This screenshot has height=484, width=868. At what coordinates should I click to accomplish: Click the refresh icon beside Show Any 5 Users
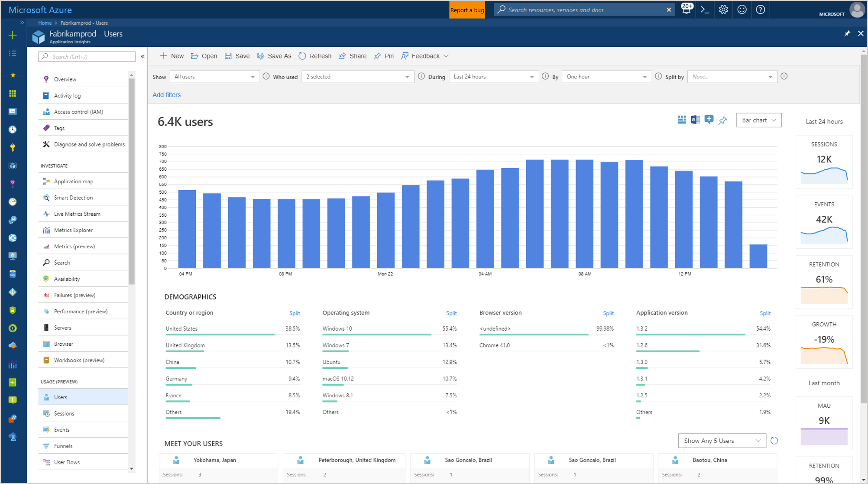tap(774, 441)
